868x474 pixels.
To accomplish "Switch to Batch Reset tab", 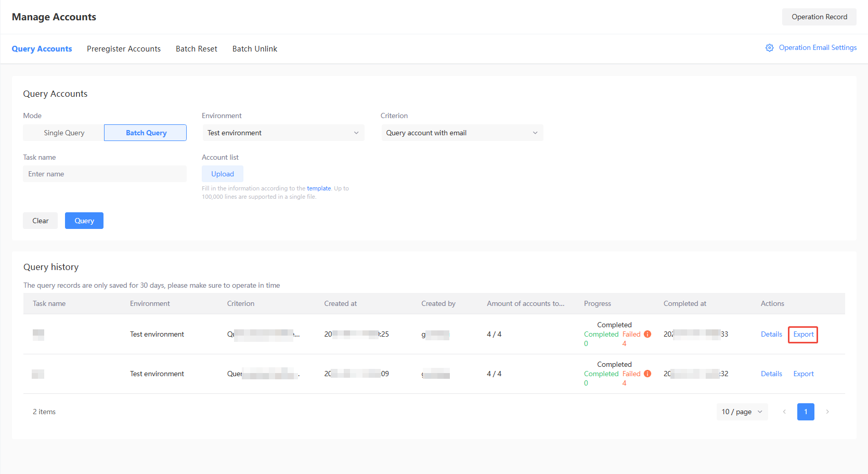I will [196, 48].
